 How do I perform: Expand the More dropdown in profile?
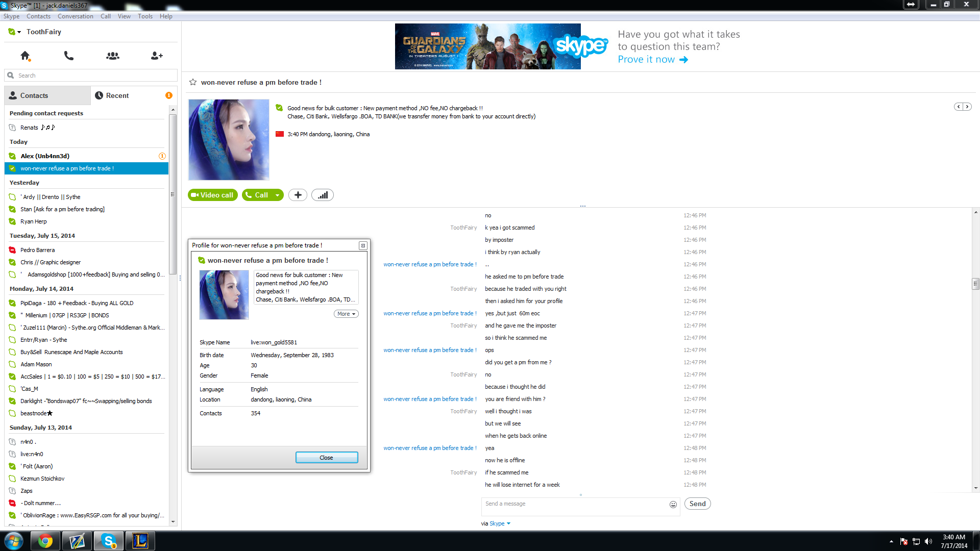(x=346, y=314)
